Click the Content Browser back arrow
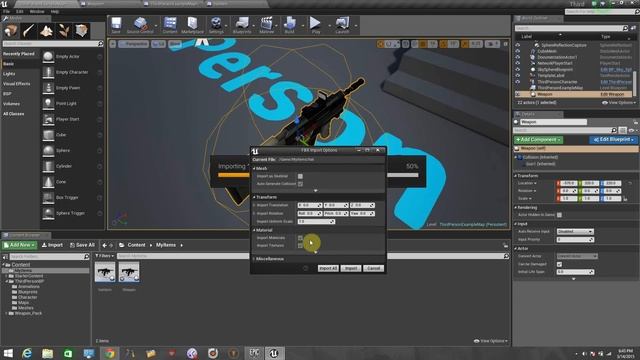The height and width of the screenshot is (360, 640). pos(104,245)
